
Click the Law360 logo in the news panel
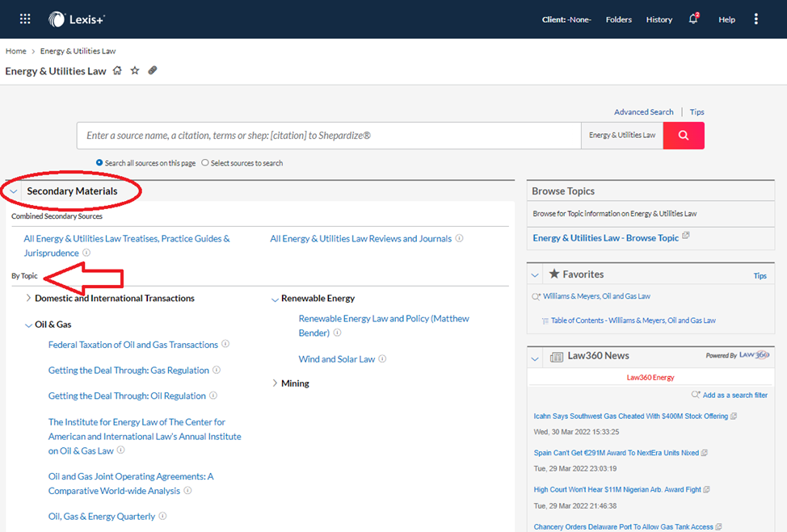[755, 355]
